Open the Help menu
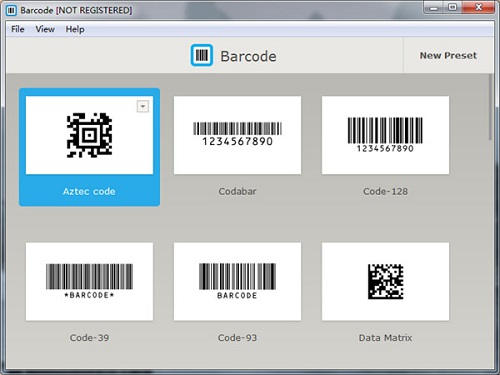Screen dimensions: 500x375 [75, 29]
